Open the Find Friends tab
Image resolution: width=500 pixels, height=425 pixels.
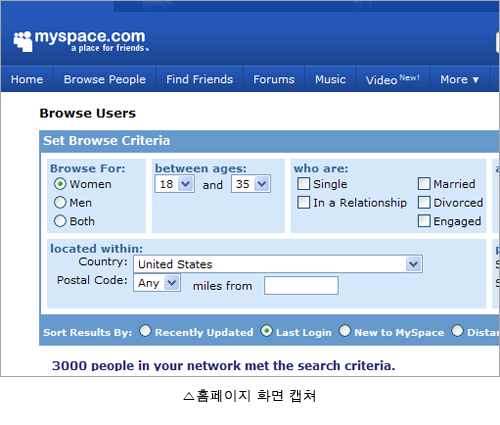[x=199, y=79]
